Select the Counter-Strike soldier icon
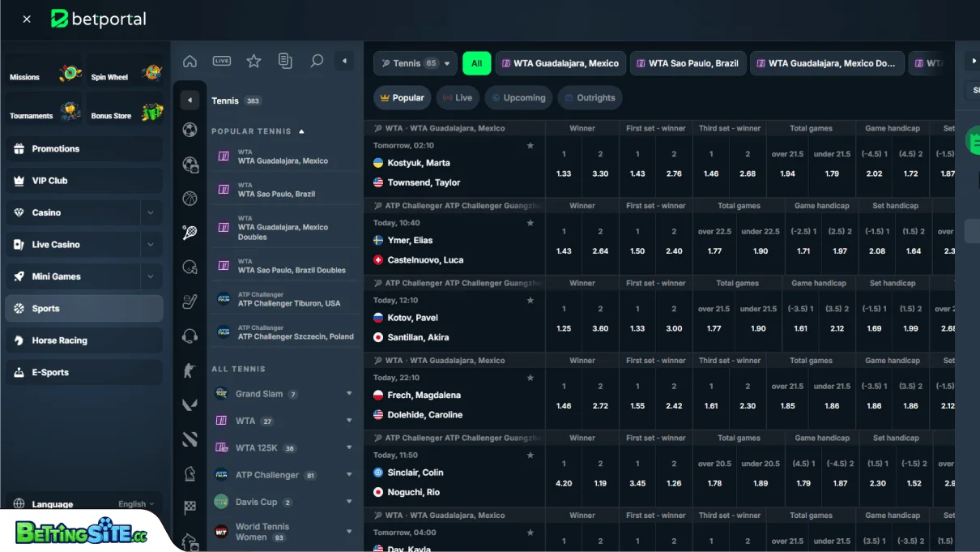 click(190, 370)
